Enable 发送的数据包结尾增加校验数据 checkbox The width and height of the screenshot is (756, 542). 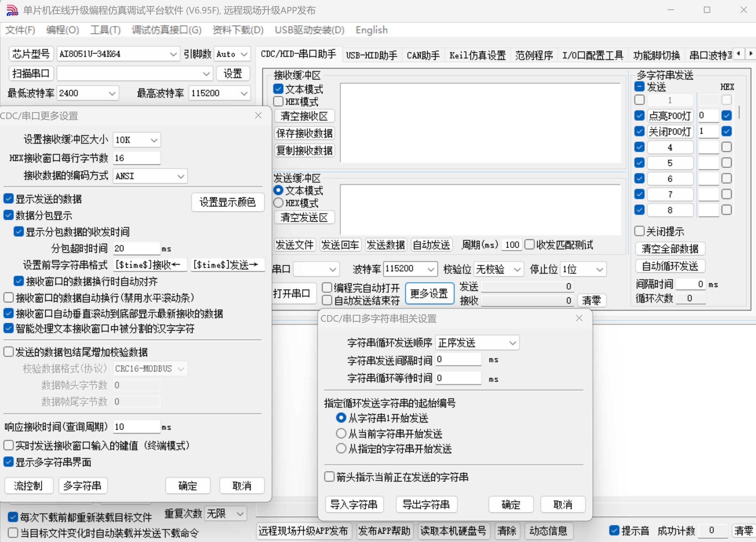click(x=8, y=352)
